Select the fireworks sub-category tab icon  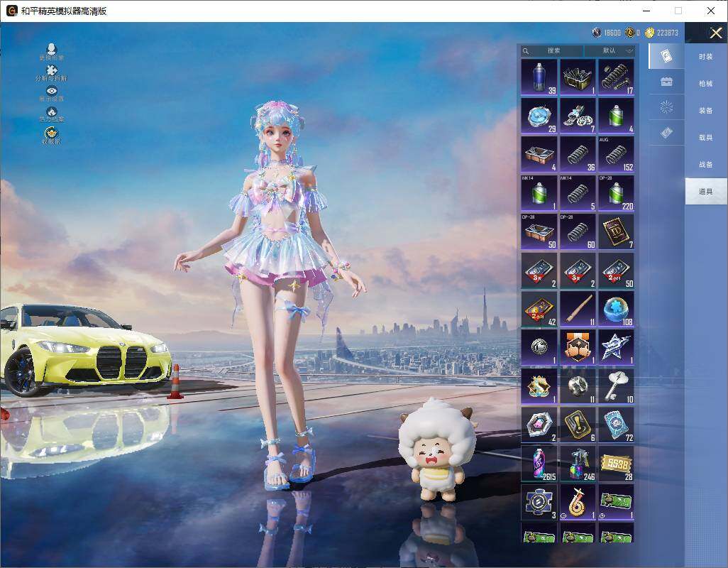coord(666,107)
